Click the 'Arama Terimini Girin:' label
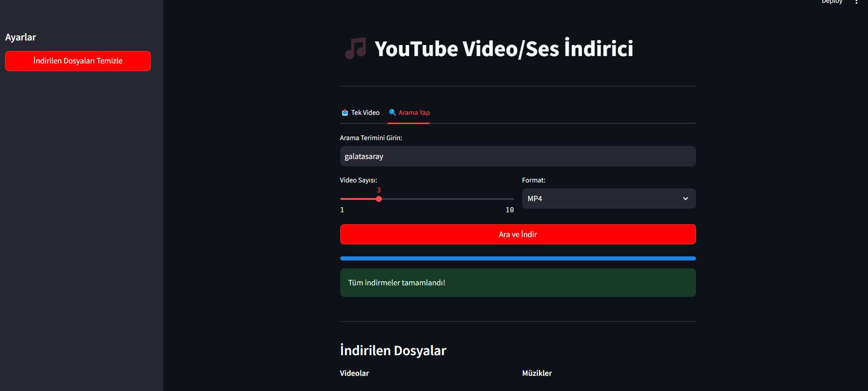Screen dimensions: 868x391 [371, 138]
